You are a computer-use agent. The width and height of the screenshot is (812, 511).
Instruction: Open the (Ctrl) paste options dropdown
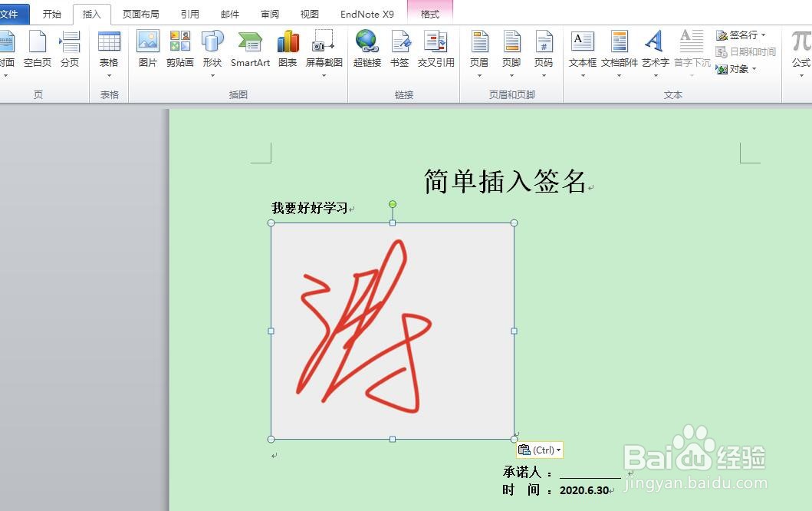pos(558,450)
